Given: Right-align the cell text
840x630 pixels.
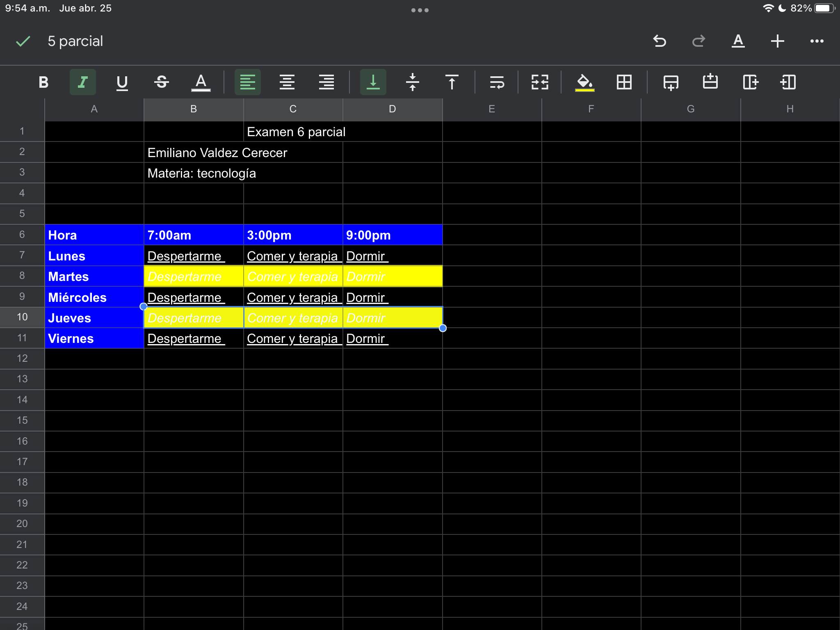Looking at the screenshot, I should 326,82.
